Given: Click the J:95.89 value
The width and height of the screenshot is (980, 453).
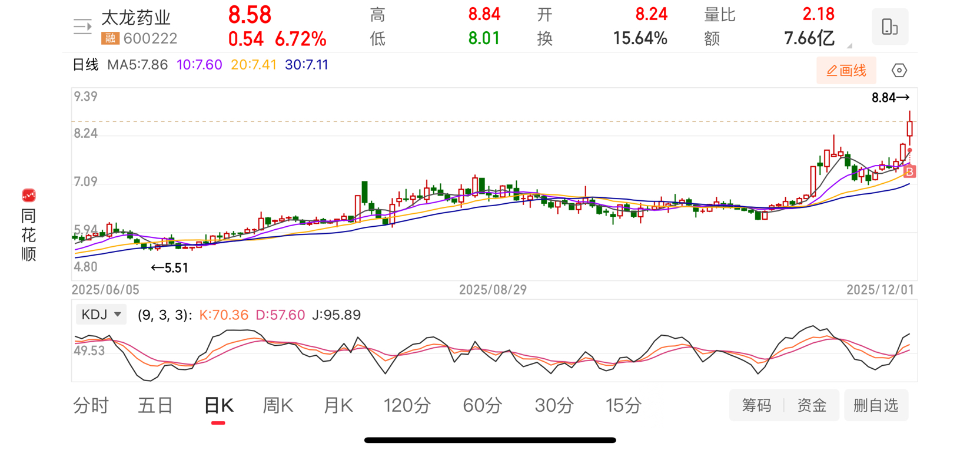Looking at the screenshot, I should 336,315.
